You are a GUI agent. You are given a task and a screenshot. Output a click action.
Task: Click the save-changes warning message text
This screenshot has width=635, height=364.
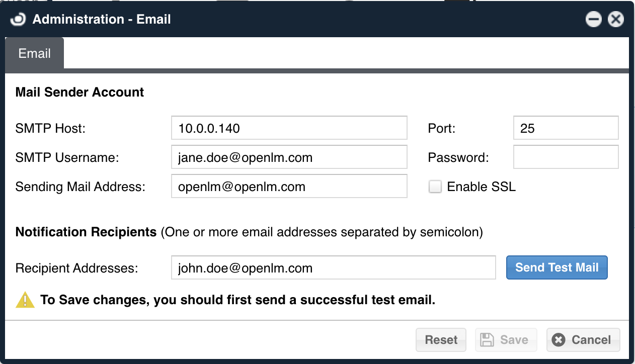(237, 300)
